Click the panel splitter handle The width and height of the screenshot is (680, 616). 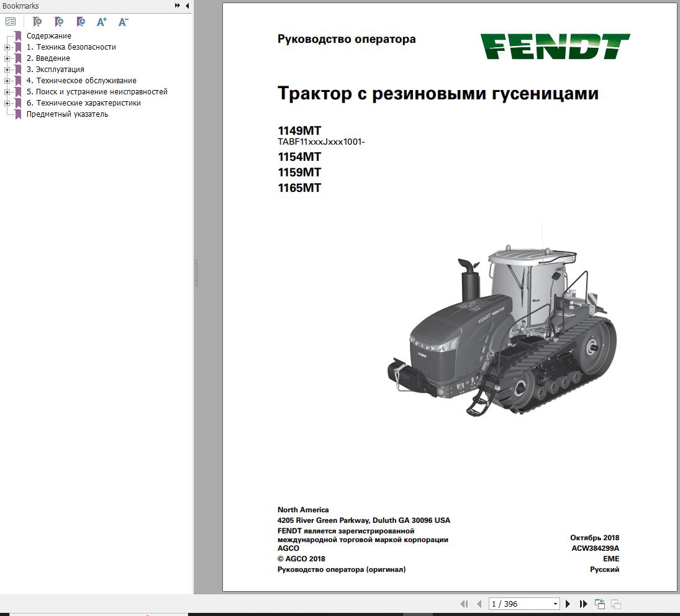click(196, 273)
